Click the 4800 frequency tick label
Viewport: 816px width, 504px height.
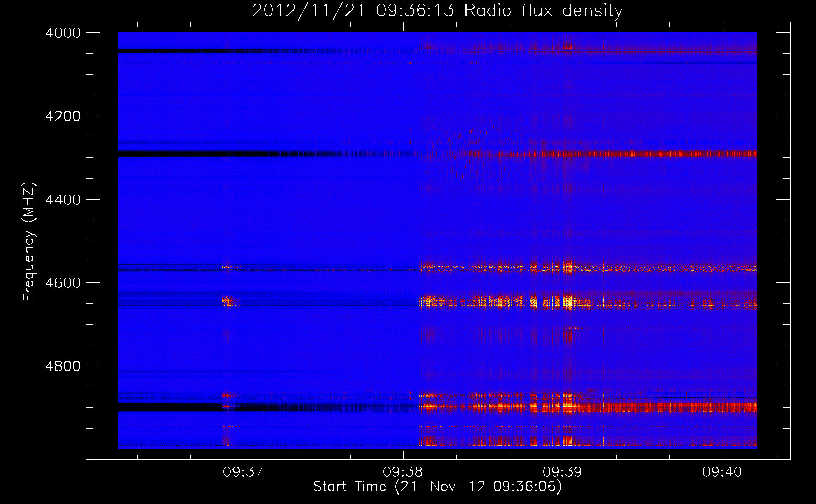[63, 366]
